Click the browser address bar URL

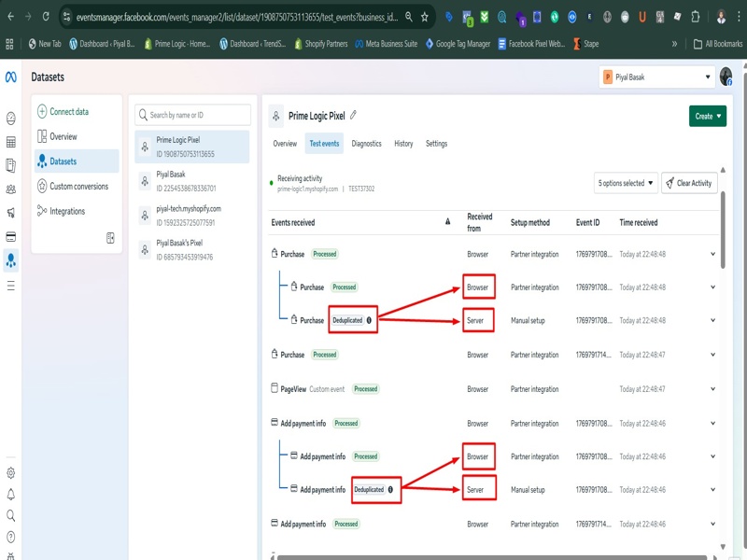237,17
